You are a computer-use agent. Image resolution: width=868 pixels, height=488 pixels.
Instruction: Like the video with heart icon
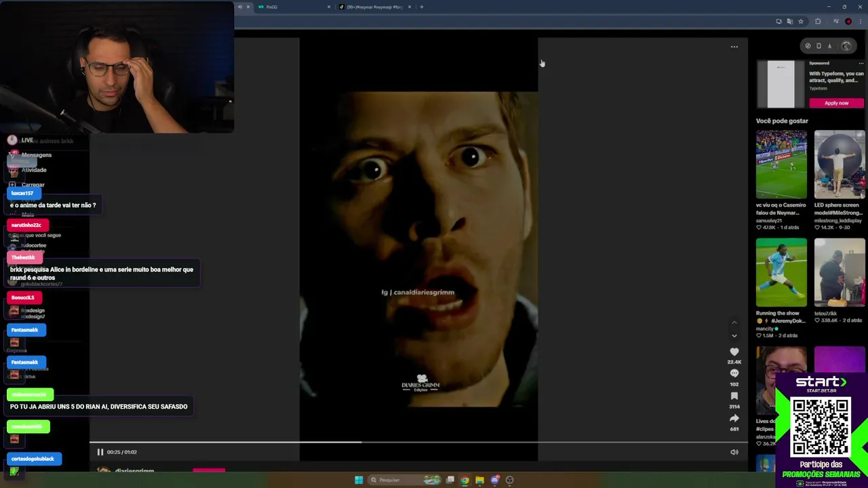tap(734, 352)
